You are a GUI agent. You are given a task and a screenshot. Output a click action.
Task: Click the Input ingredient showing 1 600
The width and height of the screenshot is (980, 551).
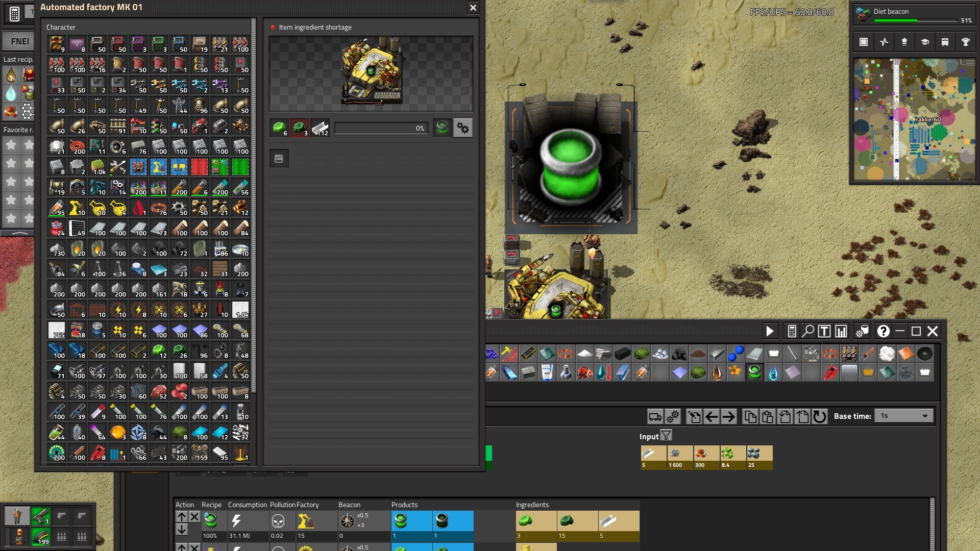tap(680, 457)
